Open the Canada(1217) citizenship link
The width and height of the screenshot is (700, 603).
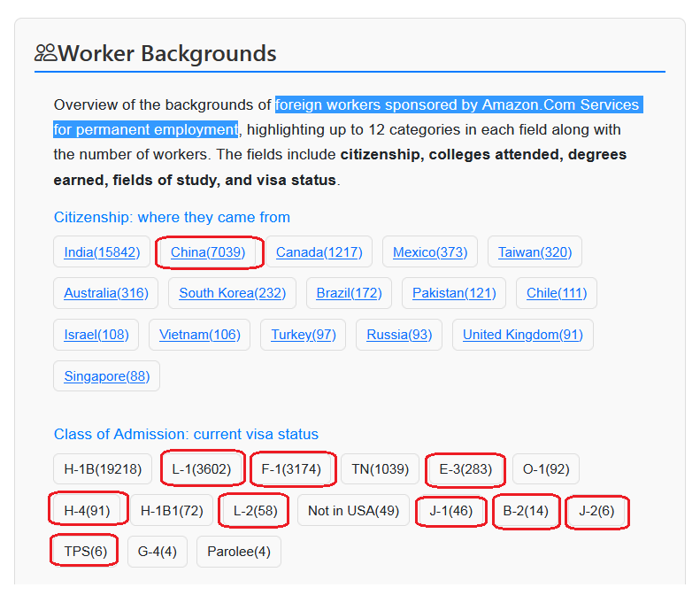[x=319, y=252]
